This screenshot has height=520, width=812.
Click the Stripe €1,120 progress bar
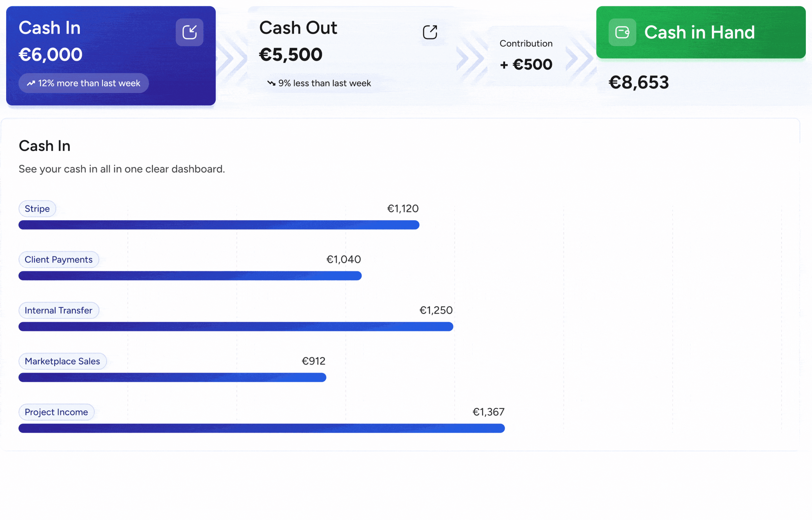pos(219,225)
